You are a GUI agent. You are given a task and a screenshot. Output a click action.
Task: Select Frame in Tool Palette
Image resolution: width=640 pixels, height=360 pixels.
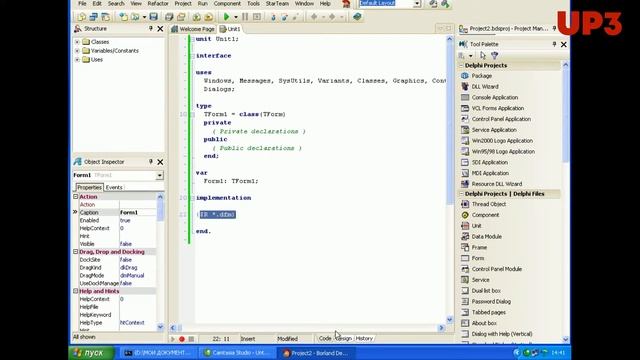[479, 247]
